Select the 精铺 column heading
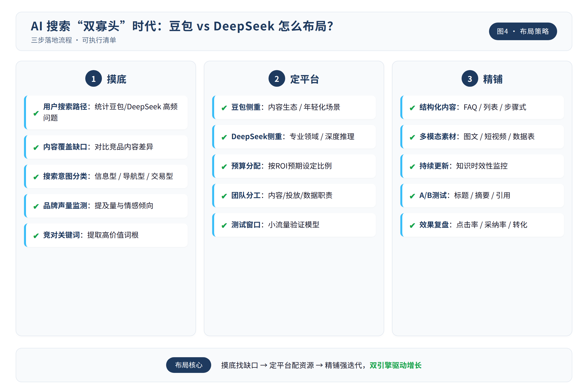Viewport: 588px width, 392px height. coord(493,79)
